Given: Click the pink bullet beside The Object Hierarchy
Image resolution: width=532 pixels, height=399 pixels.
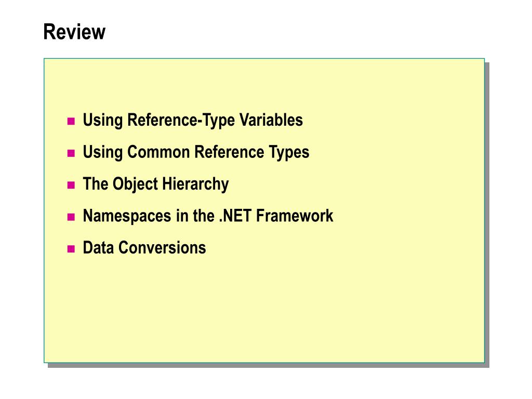Looking at the screenshot, I should (71, 185).
